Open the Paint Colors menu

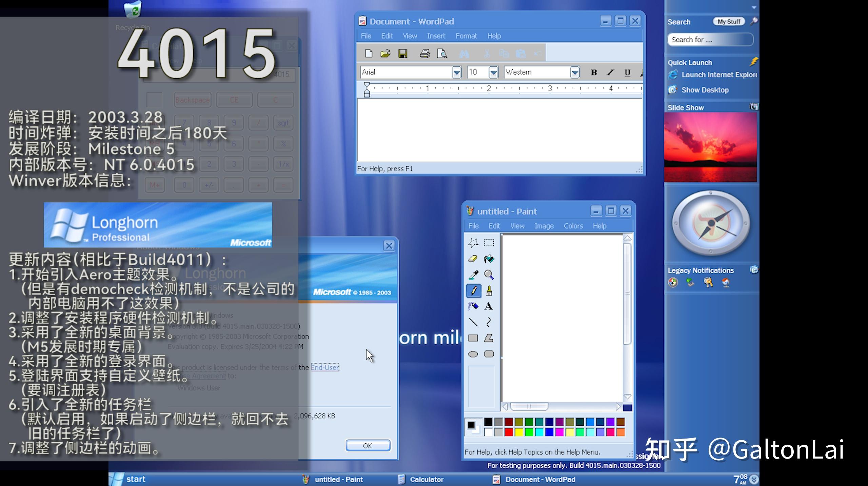tap(573, 226)
